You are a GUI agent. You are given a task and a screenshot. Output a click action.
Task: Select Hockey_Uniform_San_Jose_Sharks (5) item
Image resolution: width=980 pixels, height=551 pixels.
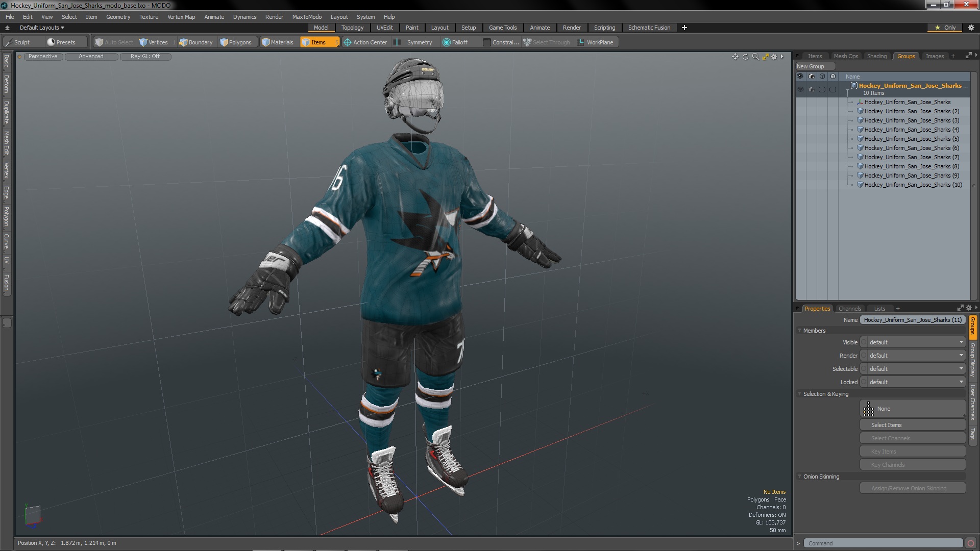(912, 139)
